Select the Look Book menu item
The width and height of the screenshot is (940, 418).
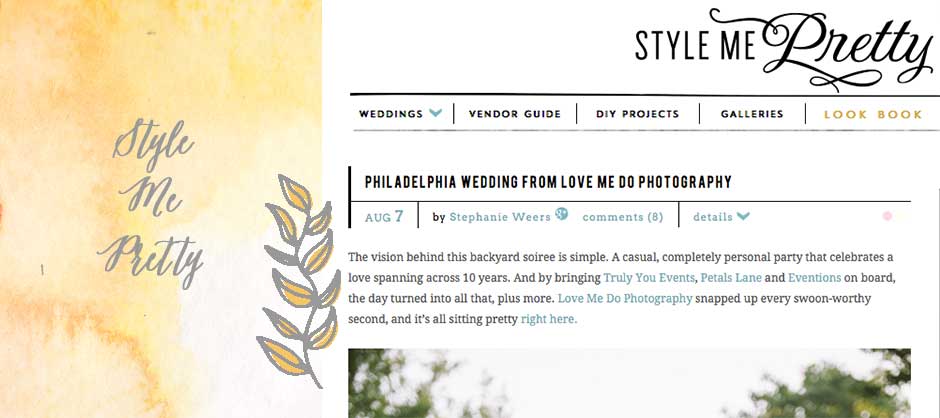pyautogui.click(x=873, y=114)
